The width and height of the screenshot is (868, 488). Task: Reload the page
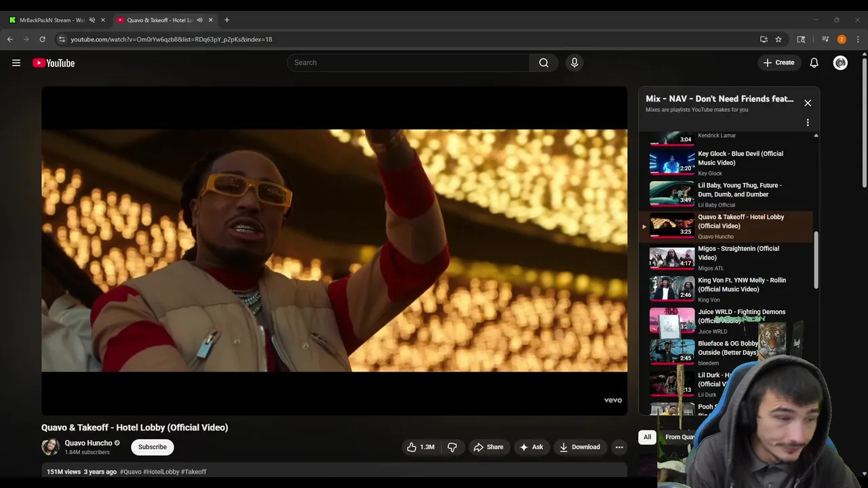pyautogui.click(x=42, y=39)
